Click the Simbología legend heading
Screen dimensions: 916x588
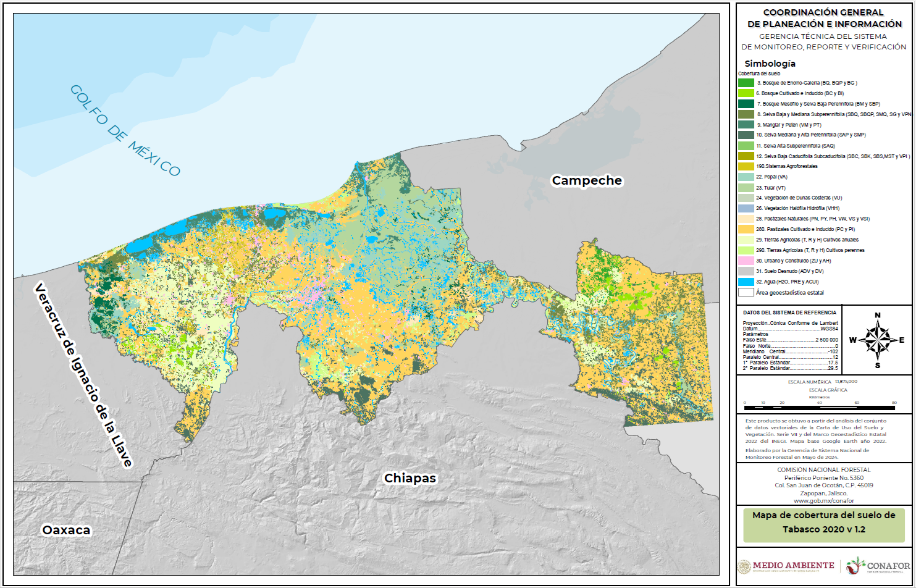click(770, 64)
